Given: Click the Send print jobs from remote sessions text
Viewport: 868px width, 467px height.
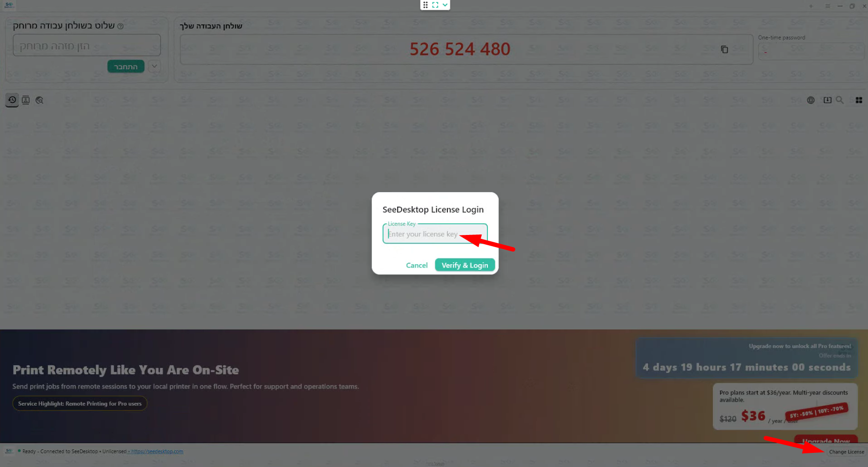Looking at the screenshot, I should pos(185,387).
